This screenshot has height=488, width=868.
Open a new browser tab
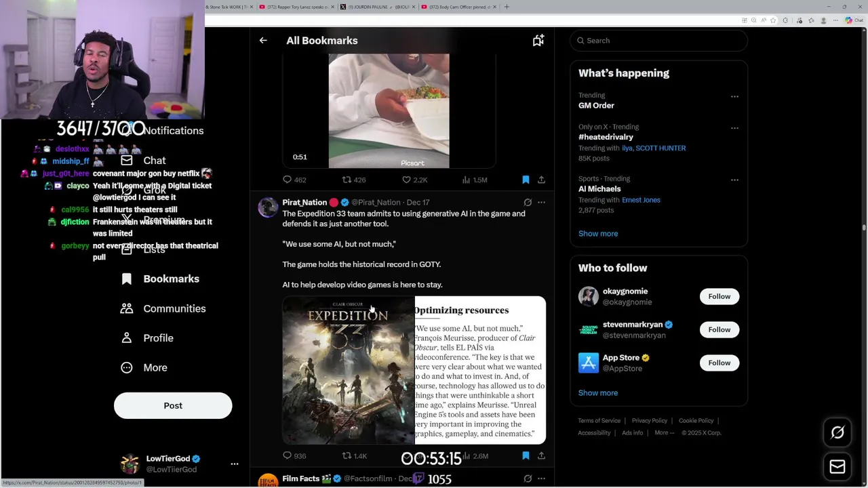click(x=507, y=7)
